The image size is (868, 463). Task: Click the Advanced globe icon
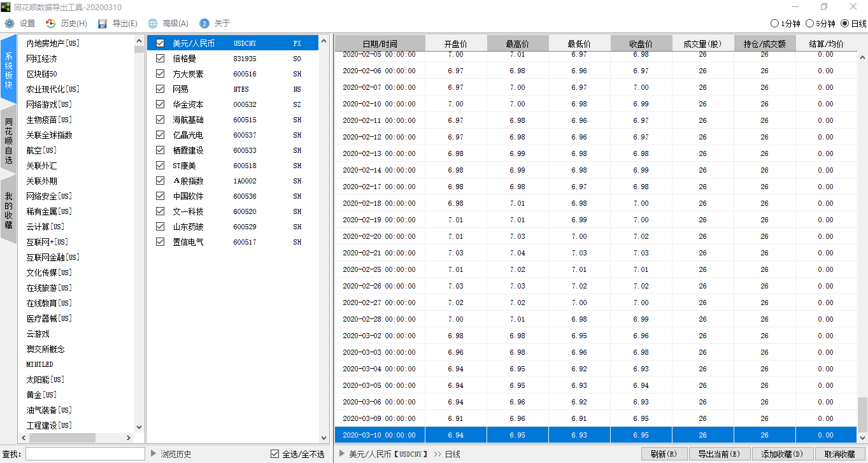[x=153, y=24]
